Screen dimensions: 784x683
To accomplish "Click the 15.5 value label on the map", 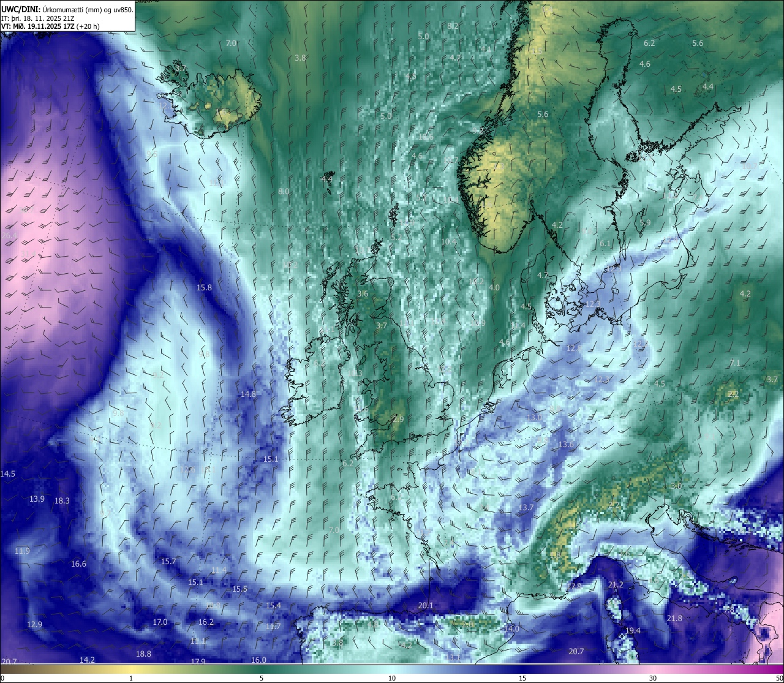I will [x=239, y=589].
